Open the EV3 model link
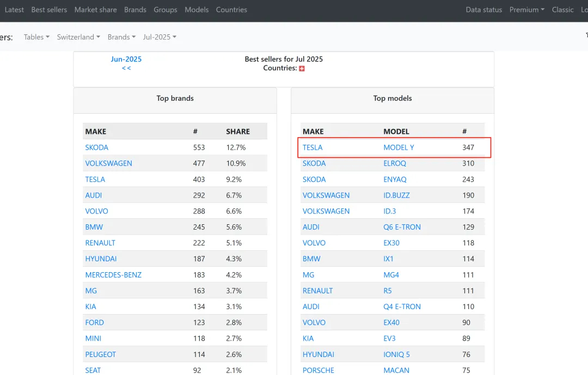 coord(390,338)
